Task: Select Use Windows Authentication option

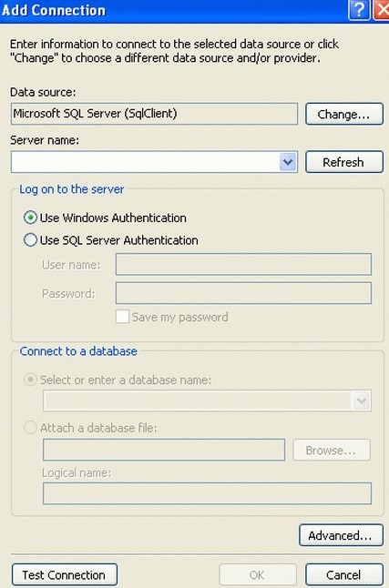Action: (x=30, y=218)
